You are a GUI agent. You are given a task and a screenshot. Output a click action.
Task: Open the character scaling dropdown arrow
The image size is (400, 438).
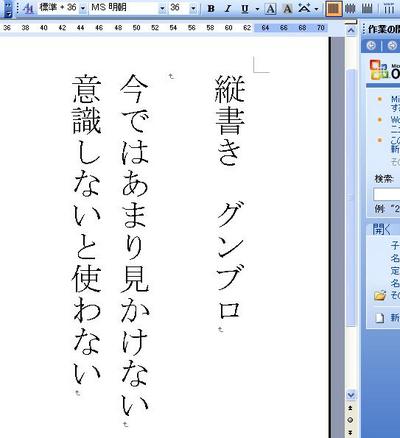pos(316,9)
